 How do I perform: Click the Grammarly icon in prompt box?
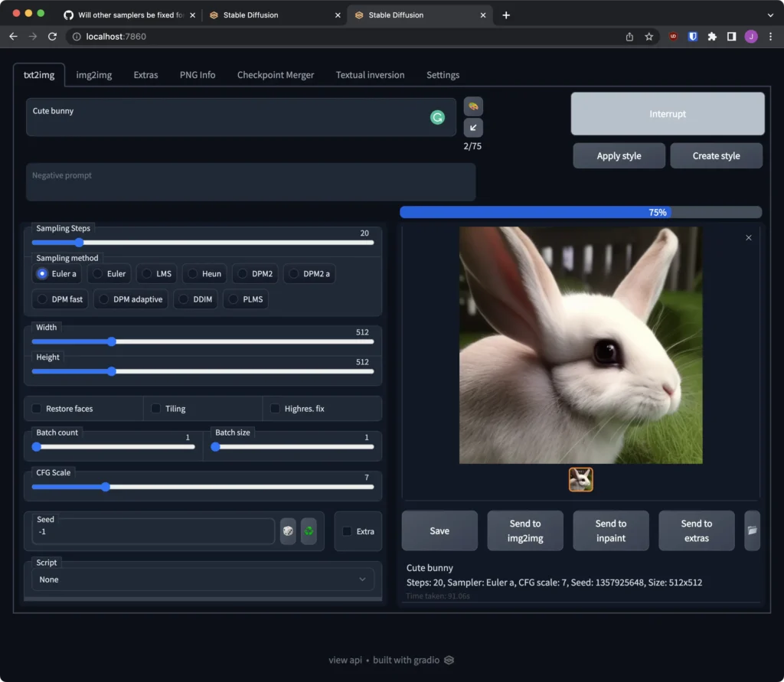437,117
